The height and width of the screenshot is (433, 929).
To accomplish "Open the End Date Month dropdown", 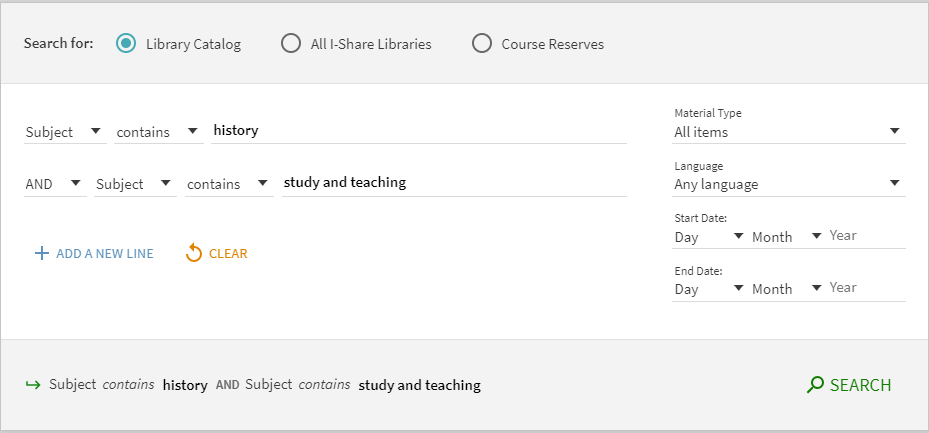I will (786, 289).
